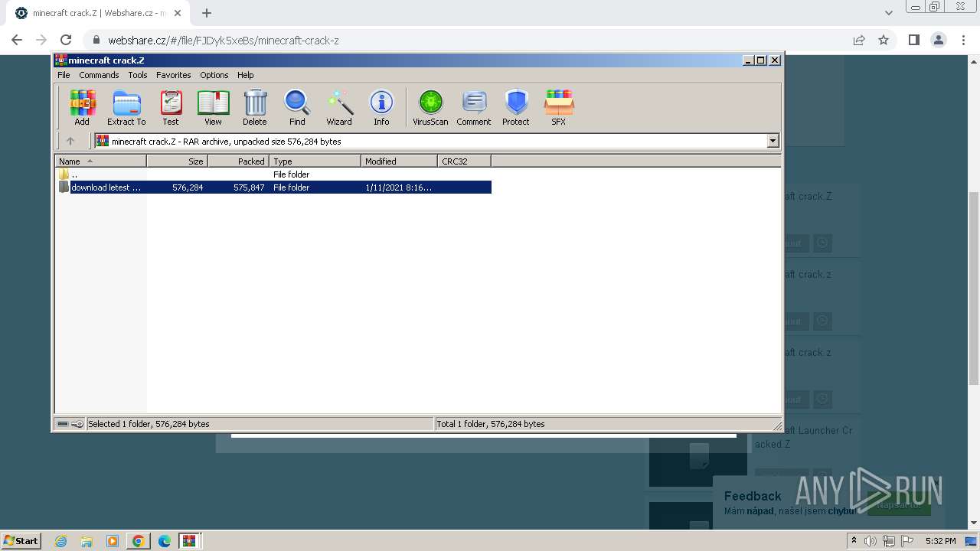This screenshot has height=551, width=980.
Task: Expand the archive path dropdown
Action: coord(773,141)
